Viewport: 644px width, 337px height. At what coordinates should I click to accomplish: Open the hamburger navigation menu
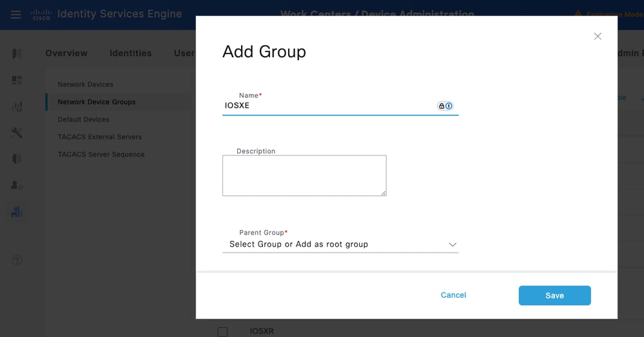(x=15, y=15)
